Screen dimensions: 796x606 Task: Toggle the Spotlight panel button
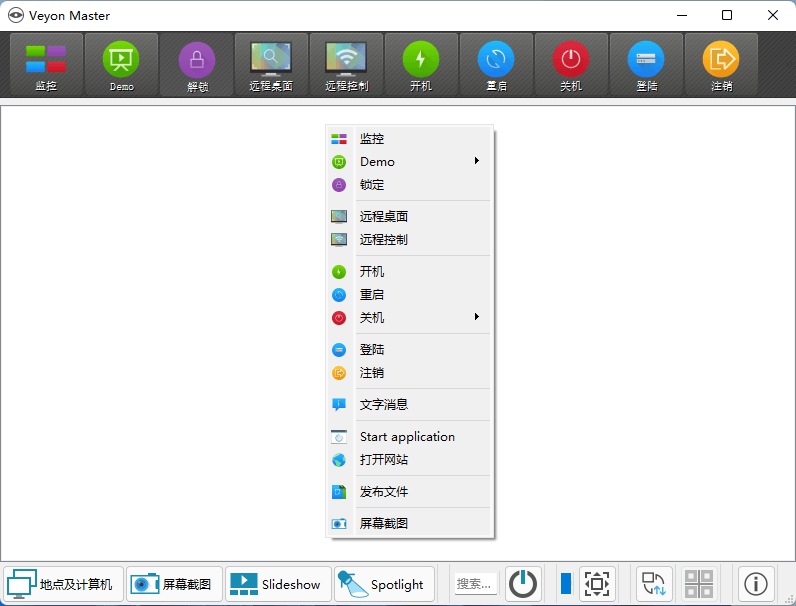tap(384, 584)
